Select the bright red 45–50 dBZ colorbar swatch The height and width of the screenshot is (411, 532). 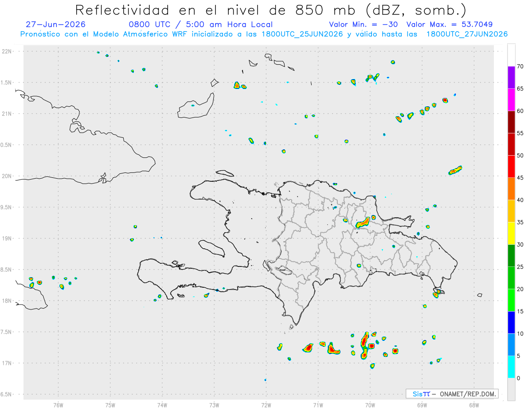[x=511, y=167]
